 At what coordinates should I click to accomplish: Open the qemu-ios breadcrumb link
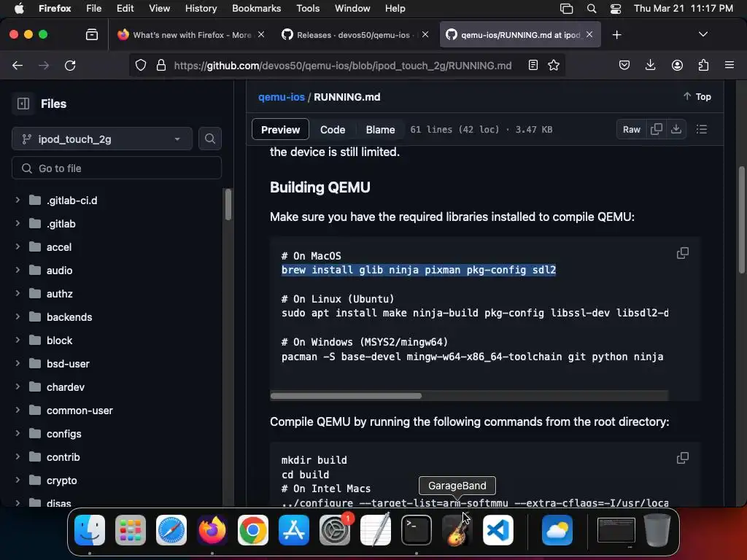tap(281, 97)
